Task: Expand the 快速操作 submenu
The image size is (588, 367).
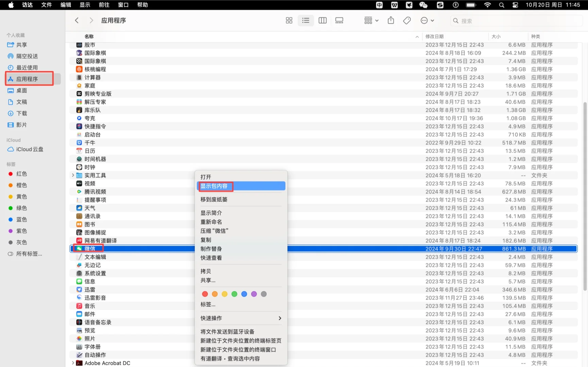Action: pos(241,318)
